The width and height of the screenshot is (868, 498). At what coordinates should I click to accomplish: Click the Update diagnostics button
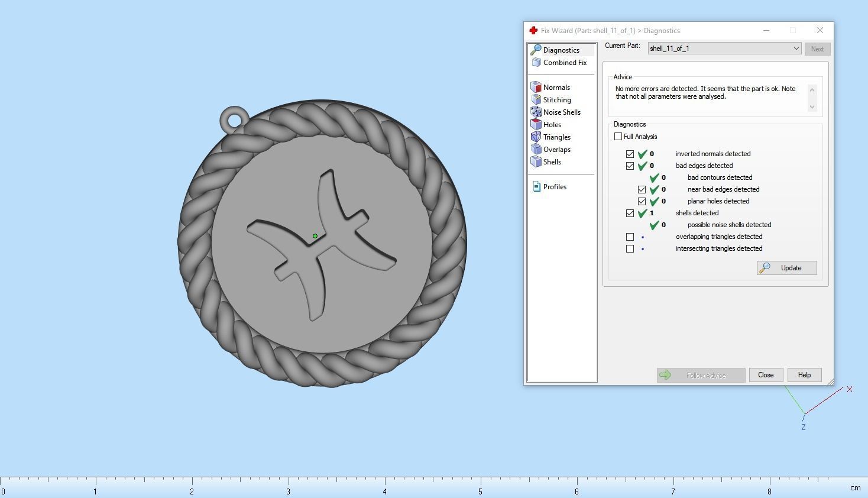point(786,268)
